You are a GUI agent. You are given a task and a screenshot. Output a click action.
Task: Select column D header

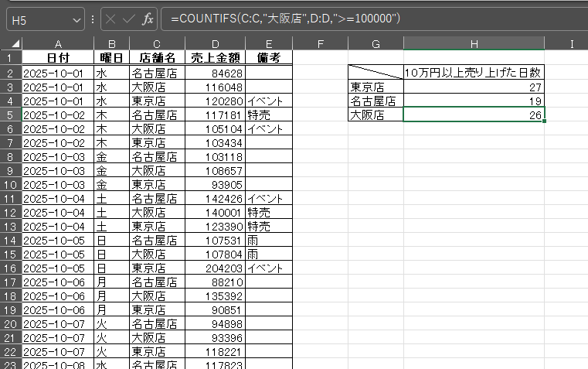pyautogui.click(x=216, y=43)
